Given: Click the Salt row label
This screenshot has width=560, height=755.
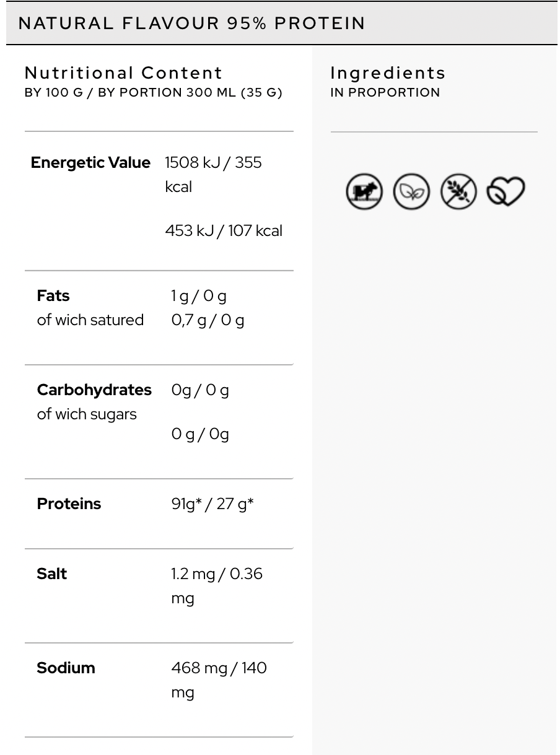Looking at the screenshot, I should pos(52,574).
